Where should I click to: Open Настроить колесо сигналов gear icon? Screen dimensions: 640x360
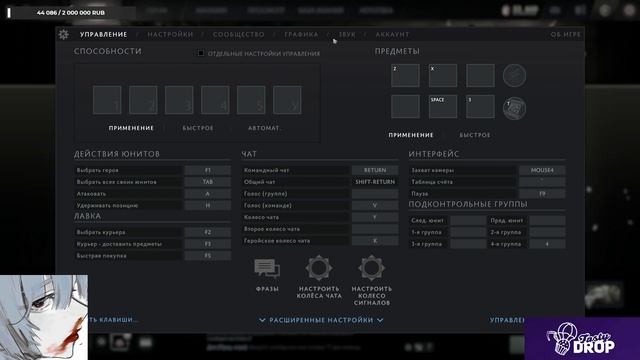371,268
